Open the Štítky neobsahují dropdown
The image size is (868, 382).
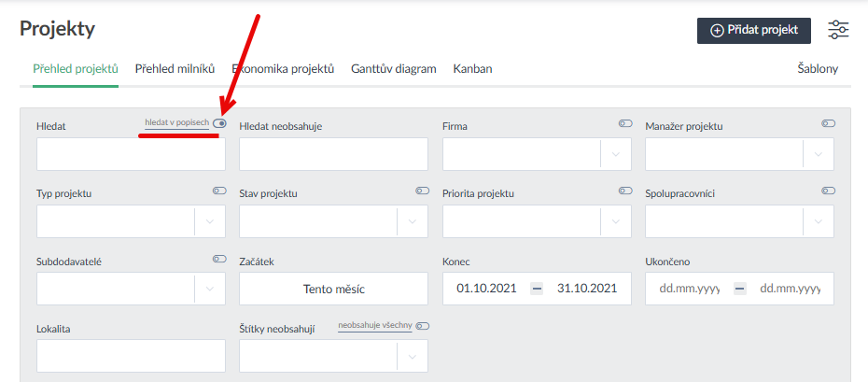(413, 356)
